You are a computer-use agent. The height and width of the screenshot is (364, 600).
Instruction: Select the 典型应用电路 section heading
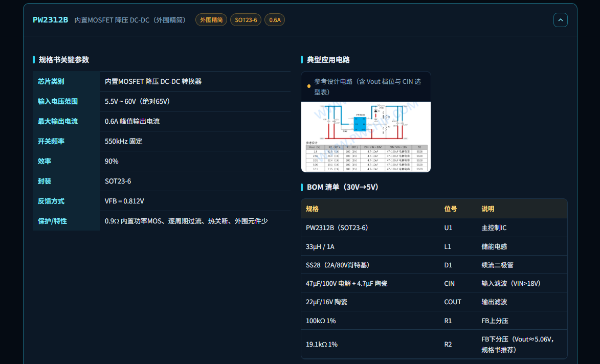(328, 60)
